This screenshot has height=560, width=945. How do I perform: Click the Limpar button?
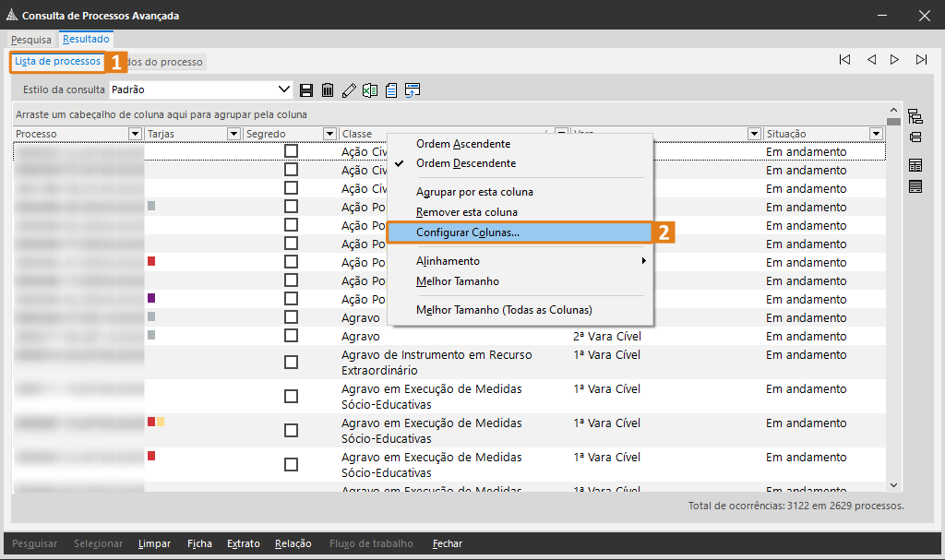click(x=154, y=543)
